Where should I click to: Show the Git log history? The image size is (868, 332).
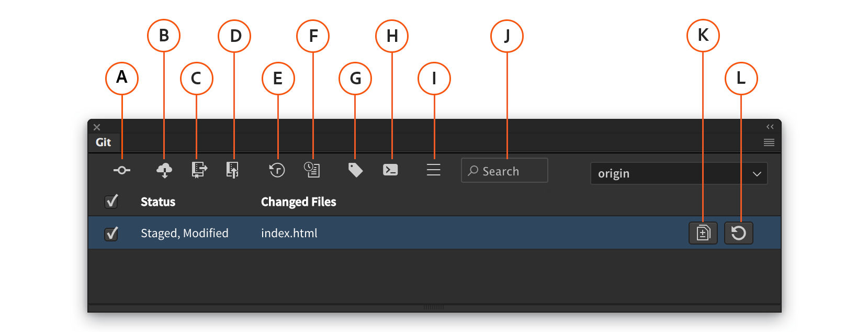click(x=312, y=170)
